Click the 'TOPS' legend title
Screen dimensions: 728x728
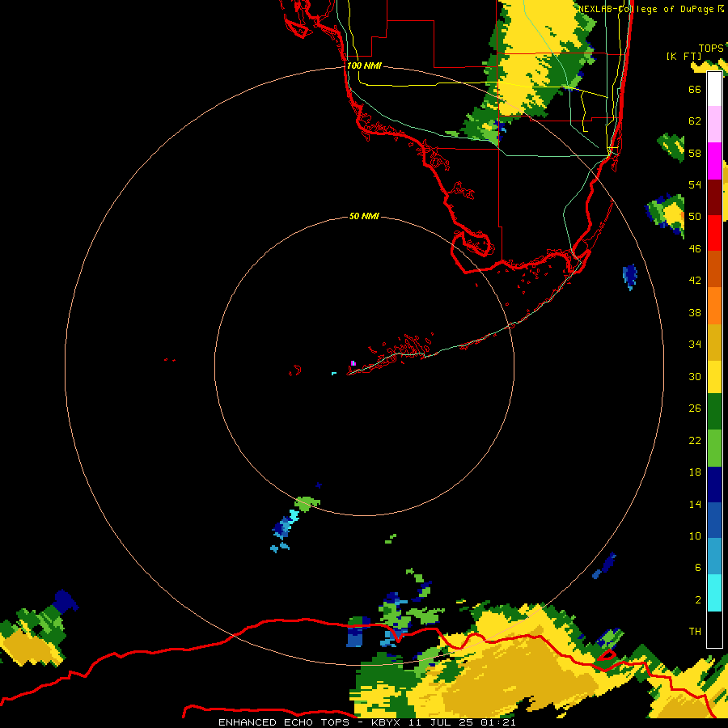click(x=711, y=48)
